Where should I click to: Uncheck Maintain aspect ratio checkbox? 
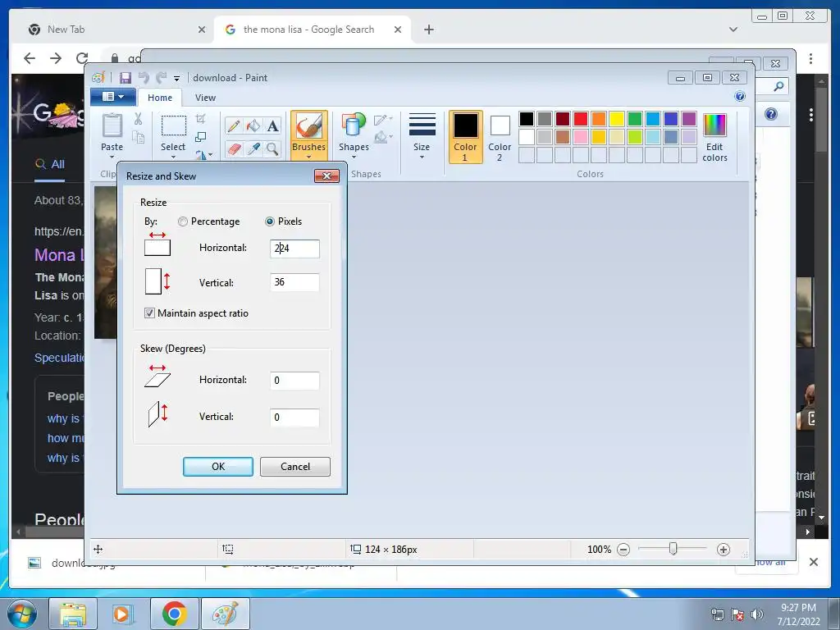click(149, 313)
